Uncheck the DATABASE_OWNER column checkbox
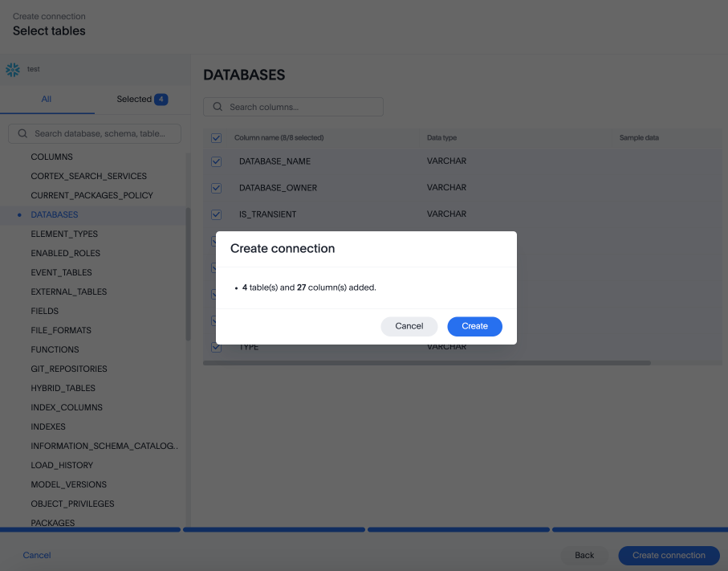 [216, 188]
